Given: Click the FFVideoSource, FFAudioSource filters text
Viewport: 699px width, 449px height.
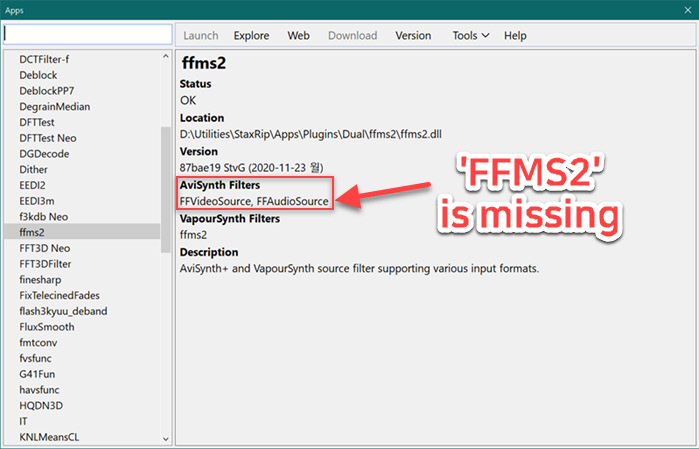Looking at the screenshot, I should pyautogui.click(x=254, y=202).
